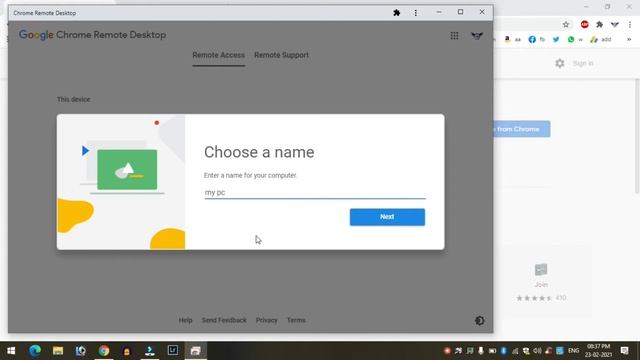Open the Windows Start menu
This screenshot has height=360, width=640.
click(11, 351)
